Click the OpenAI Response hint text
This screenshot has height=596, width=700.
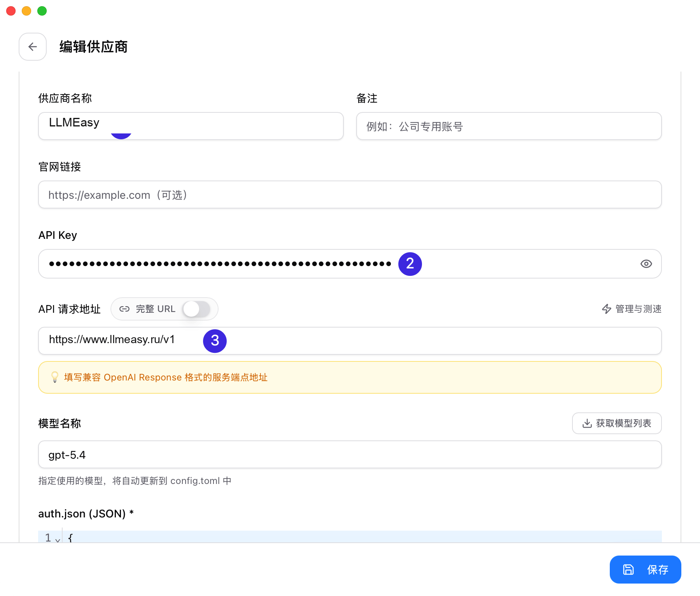click(x=166, y=377)
